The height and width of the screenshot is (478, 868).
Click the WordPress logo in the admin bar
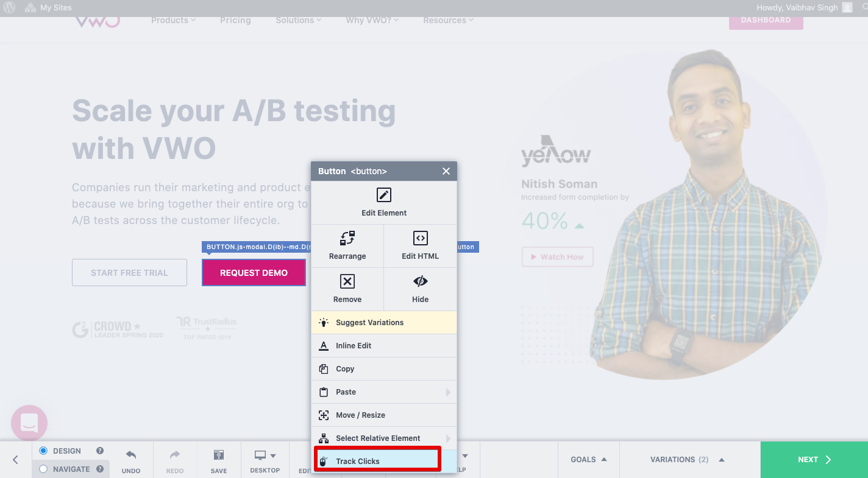click(9, 8)
